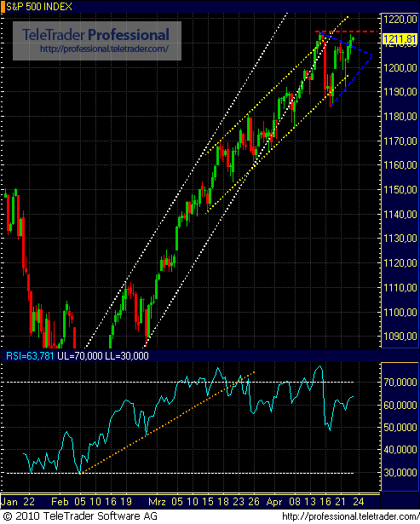Click the 1160,00 price axis label
420x524 pixels.
coord(400,165)
